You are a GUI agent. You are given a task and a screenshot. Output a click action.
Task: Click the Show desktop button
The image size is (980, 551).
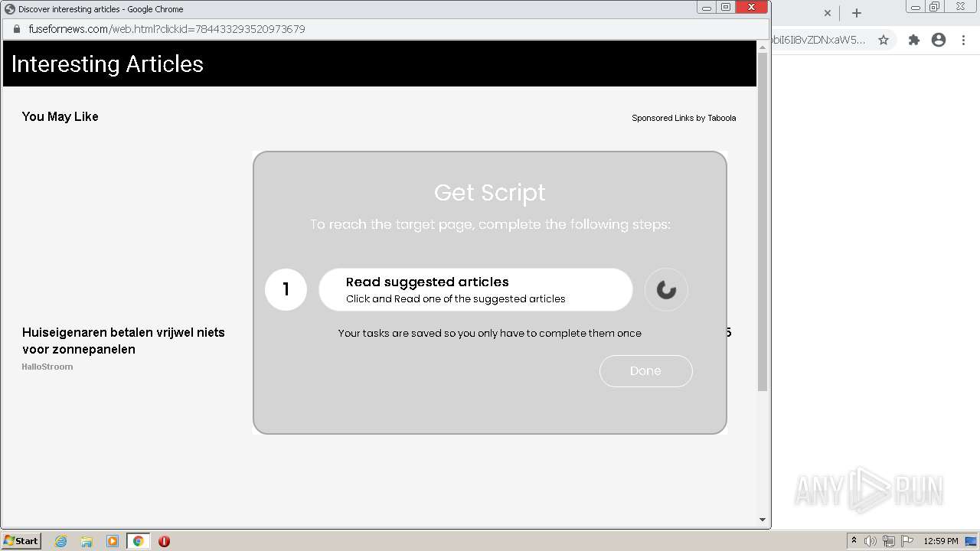[971, 541]
